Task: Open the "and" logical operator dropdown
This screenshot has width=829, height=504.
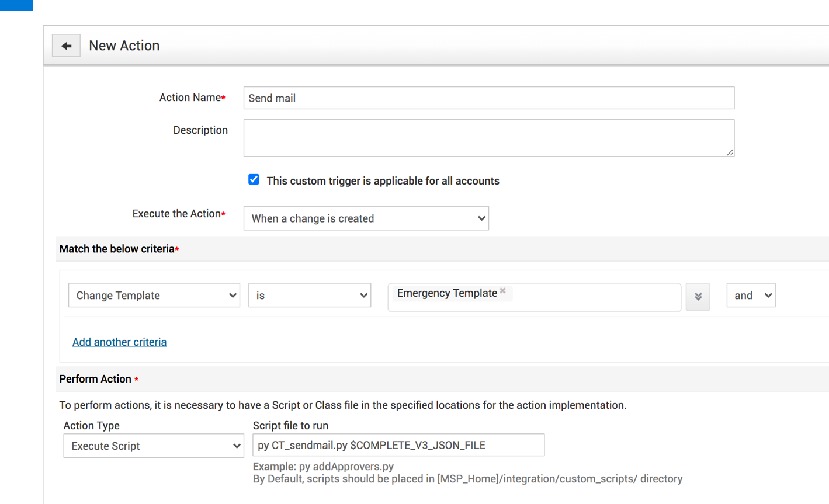Action: click(751, 296)
